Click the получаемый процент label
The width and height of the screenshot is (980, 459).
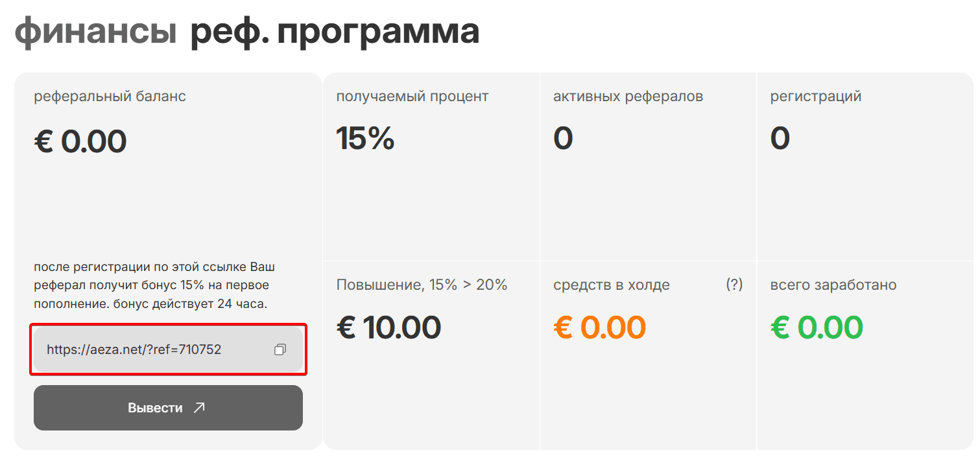coord(412,97)
